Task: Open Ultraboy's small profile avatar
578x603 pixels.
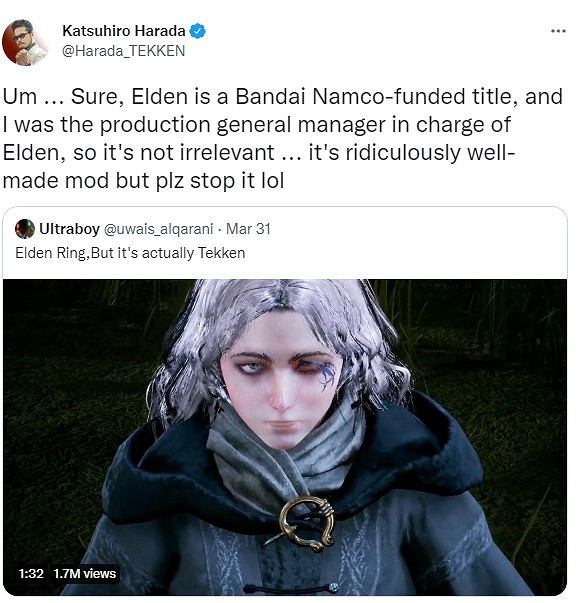Action: coord(25,229)
